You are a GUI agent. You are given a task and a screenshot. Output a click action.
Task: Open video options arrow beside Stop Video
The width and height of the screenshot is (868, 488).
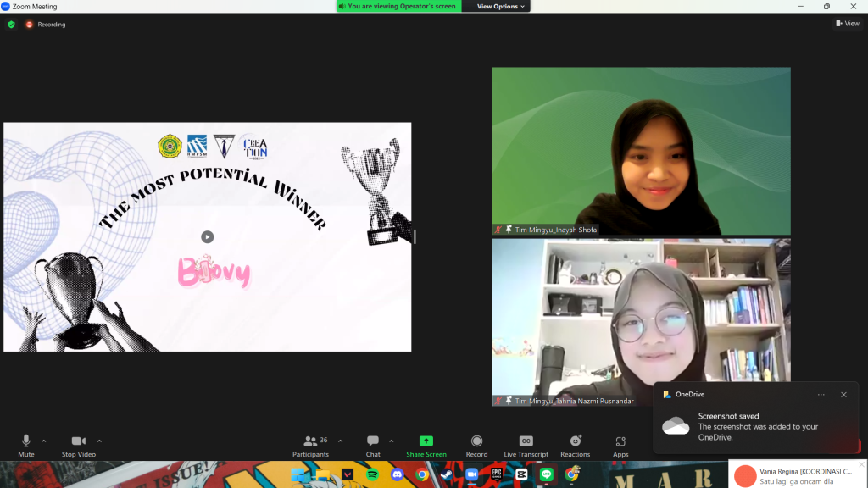99,441
